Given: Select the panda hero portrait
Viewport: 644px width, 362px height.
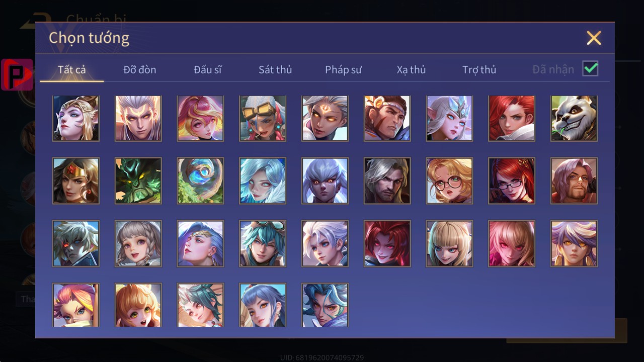Looking at the screenshot, I should [x=574, y=118].
